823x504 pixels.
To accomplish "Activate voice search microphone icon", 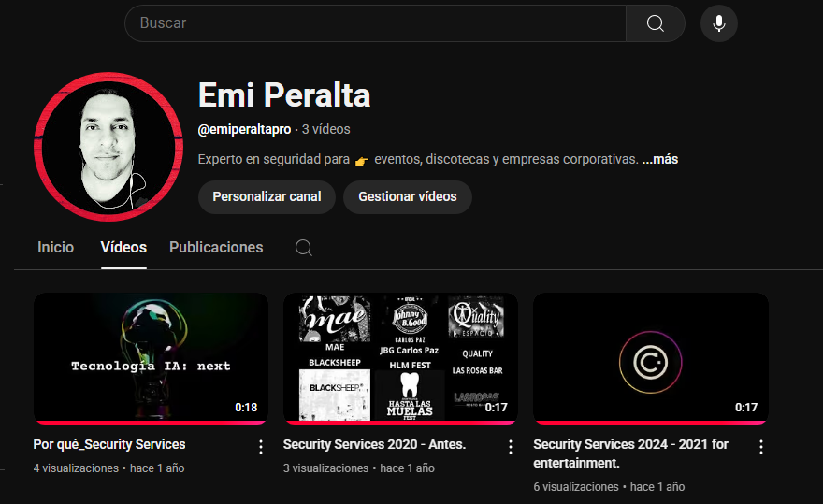I will [718, 23].
